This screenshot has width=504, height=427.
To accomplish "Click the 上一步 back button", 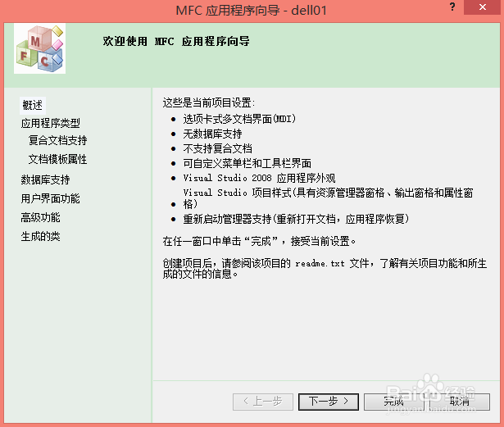I will point(263,402).
